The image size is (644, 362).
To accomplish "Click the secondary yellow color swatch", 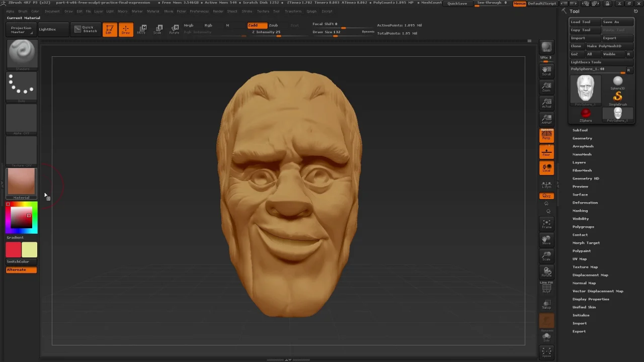I will [x=30, y=250].
